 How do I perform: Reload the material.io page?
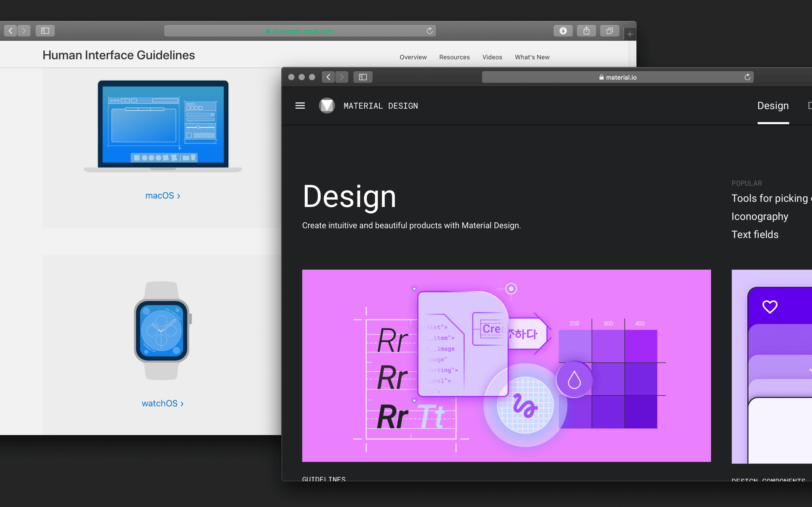pyautogui.click(x=747, y=77)
